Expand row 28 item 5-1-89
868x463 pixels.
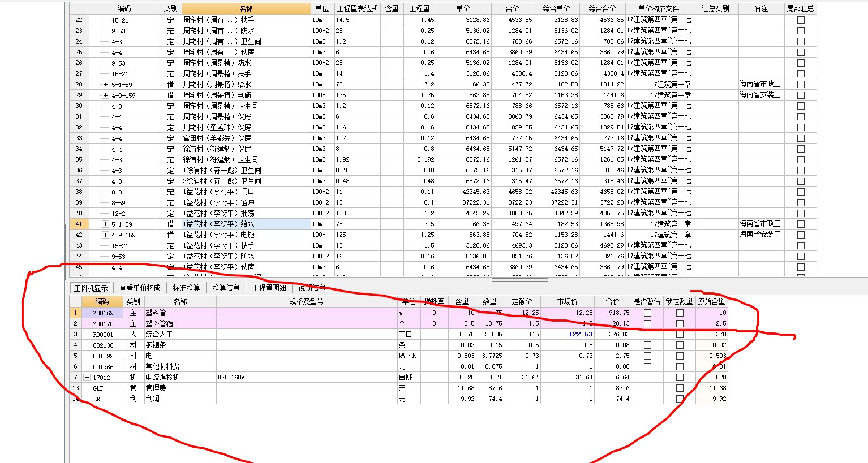pos(105,84)
